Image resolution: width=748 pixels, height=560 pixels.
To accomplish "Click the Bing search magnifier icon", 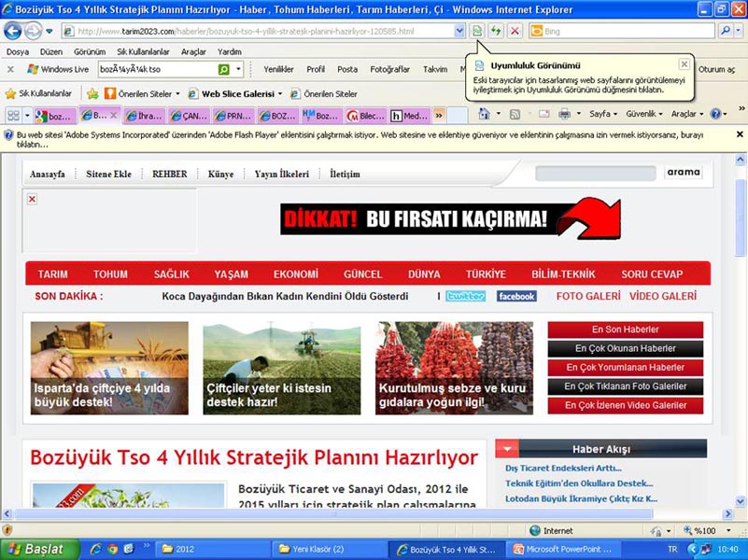I will [x=725, y=31].
